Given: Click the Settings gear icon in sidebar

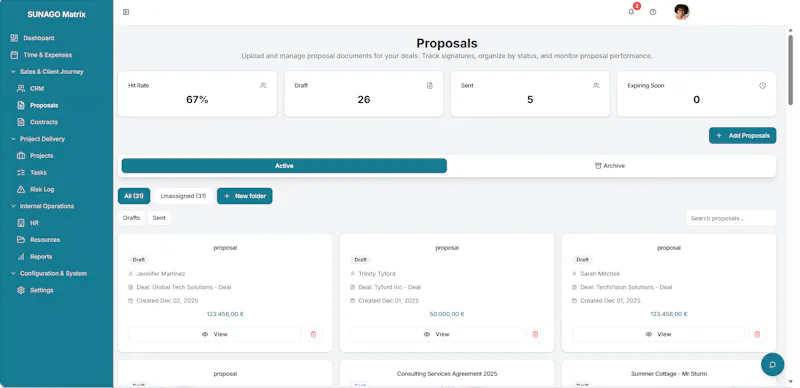Looking at the screenshot, I should pos(21,290).
